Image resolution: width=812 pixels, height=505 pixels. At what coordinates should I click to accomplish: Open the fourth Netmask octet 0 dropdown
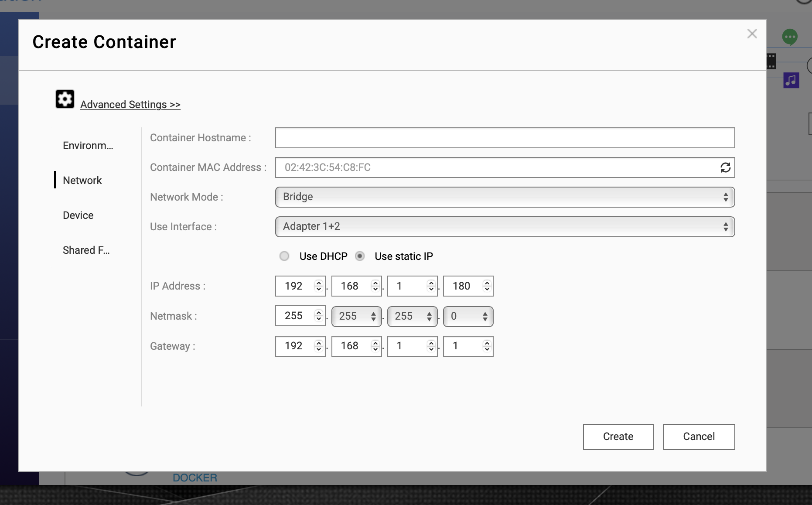point(468,316)
